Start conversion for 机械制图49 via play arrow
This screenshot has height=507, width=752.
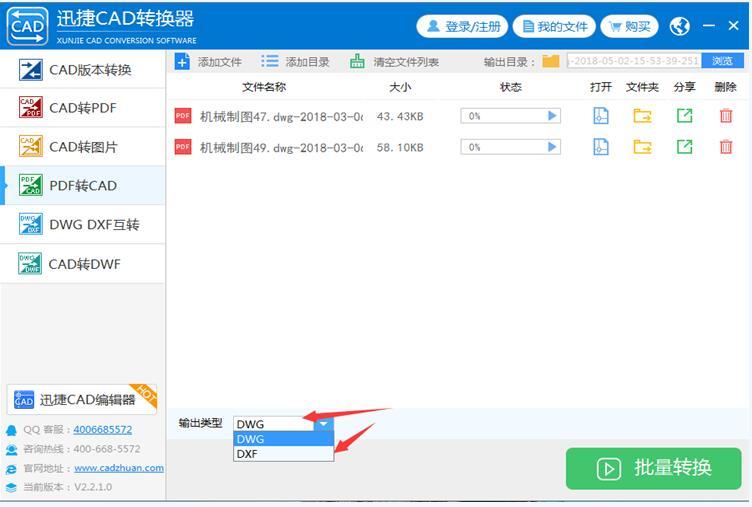coord(552,147)
